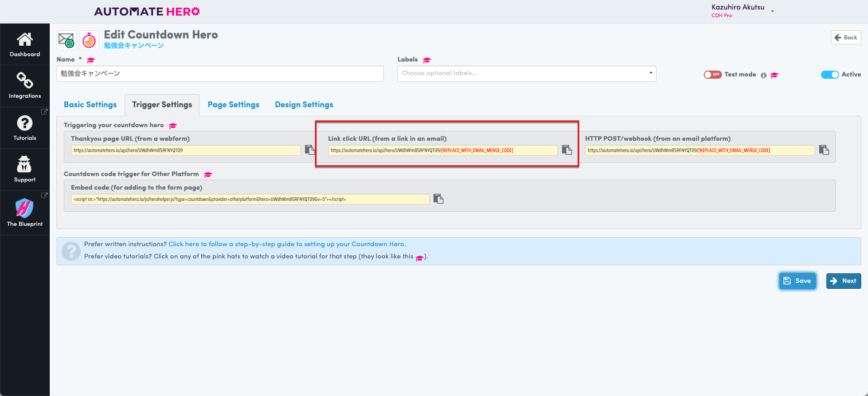
Task: Select the Embed code field
Action: [x=250, y=199]
